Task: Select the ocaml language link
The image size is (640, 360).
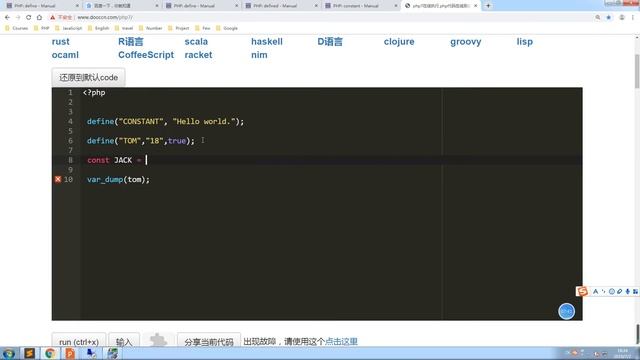Action: (65, 55)
